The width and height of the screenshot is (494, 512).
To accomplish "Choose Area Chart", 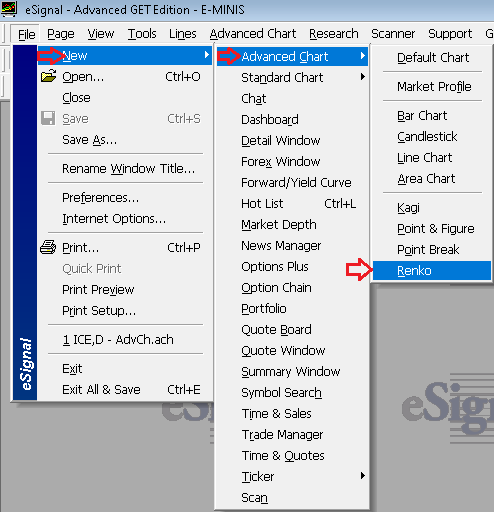I will tap(432, 178).
